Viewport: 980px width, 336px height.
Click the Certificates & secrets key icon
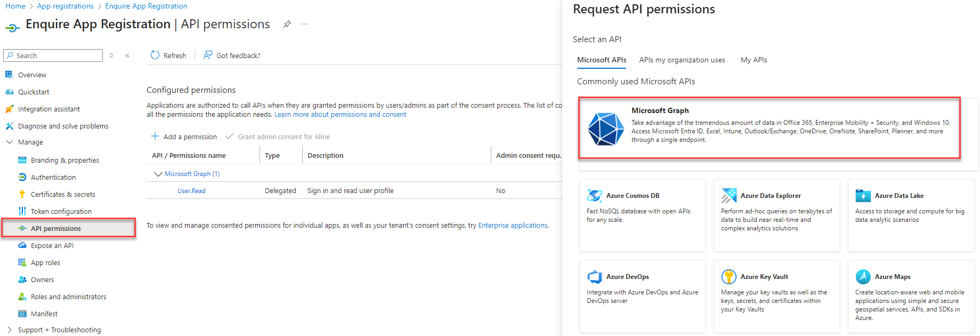point(22,194)
